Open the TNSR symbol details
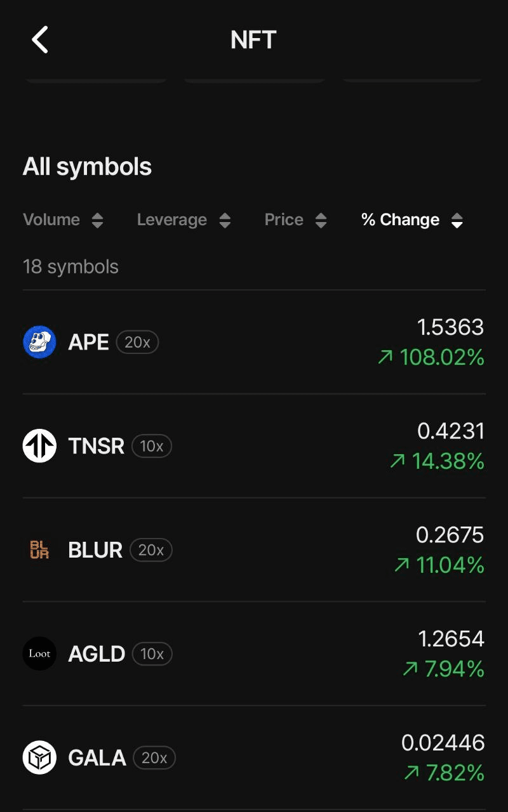This screenshot has height=812, width=508. 254,446
